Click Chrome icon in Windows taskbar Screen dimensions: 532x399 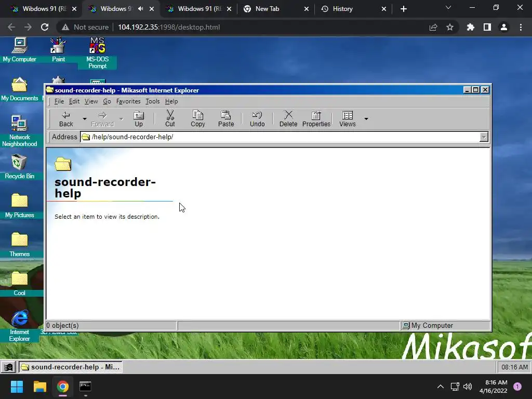coord(63,387)
